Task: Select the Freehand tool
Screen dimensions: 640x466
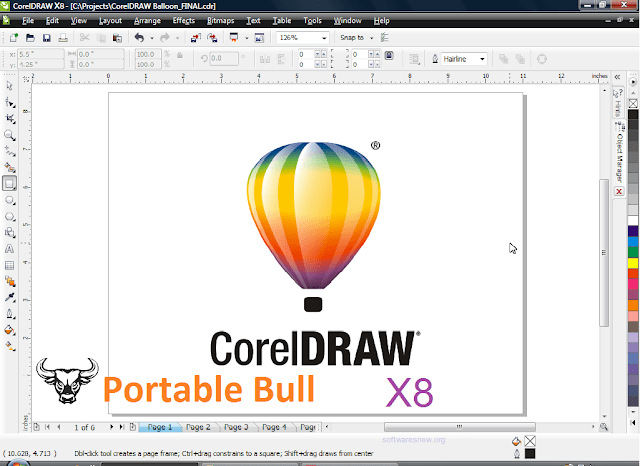Action: coord(9,151)
